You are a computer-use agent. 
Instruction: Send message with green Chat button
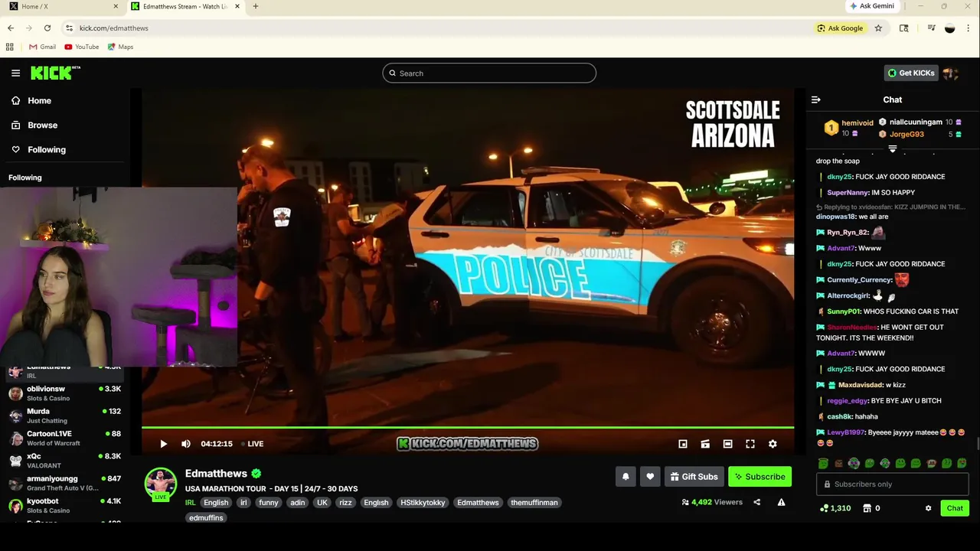[955, 508]
